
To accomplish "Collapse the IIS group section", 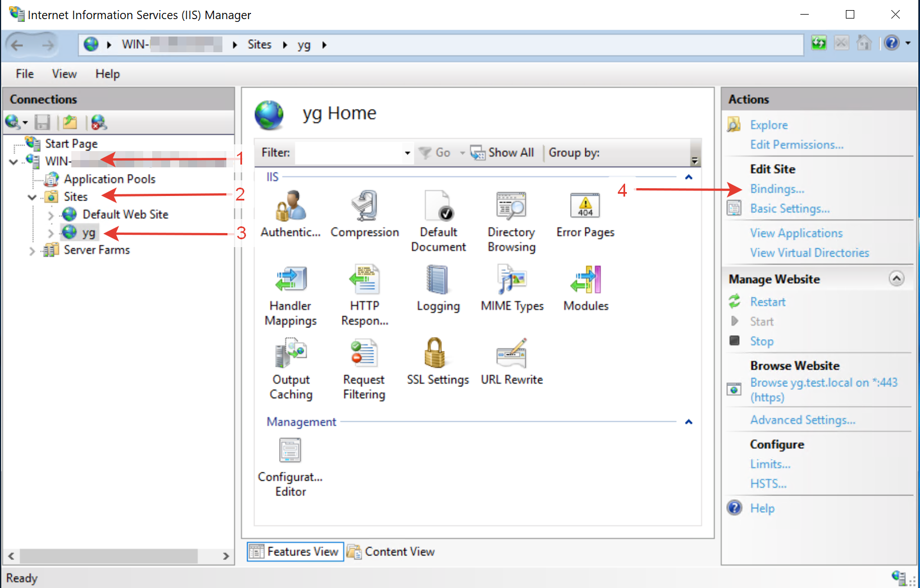I will click(x=689, y=177).
